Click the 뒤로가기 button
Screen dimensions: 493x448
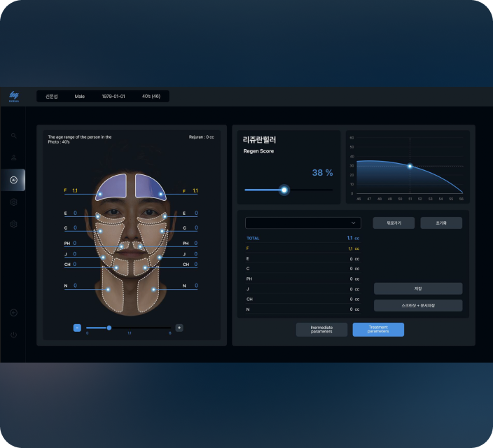(394, 223)
